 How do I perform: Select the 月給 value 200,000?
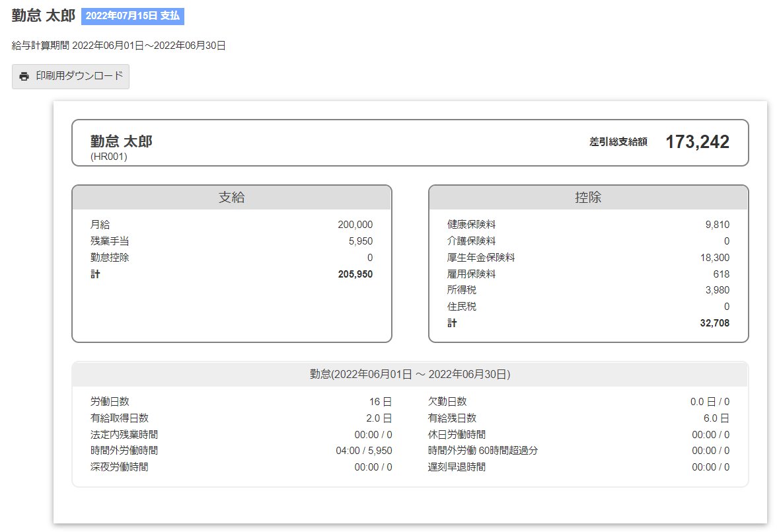355,225
